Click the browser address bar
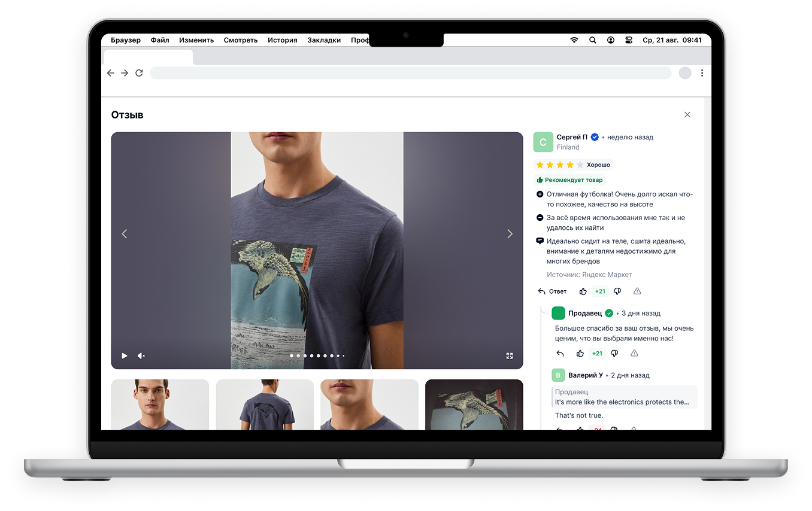 410,73
